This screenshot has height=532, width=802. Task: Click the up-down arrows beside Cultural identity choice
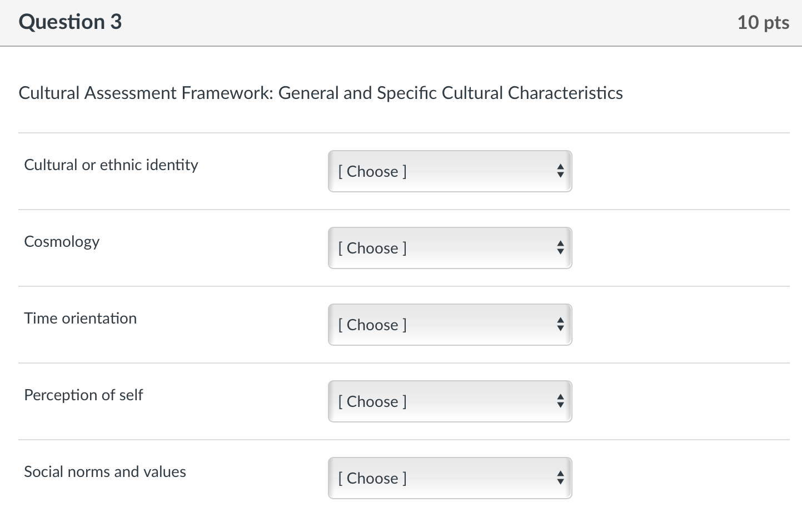(x=560, y=171)
